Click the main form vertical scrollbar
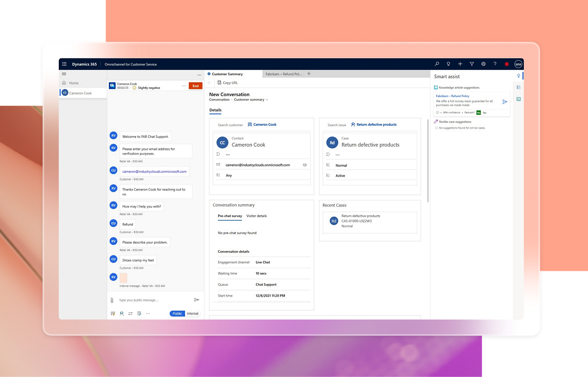 tap(428, 161)
